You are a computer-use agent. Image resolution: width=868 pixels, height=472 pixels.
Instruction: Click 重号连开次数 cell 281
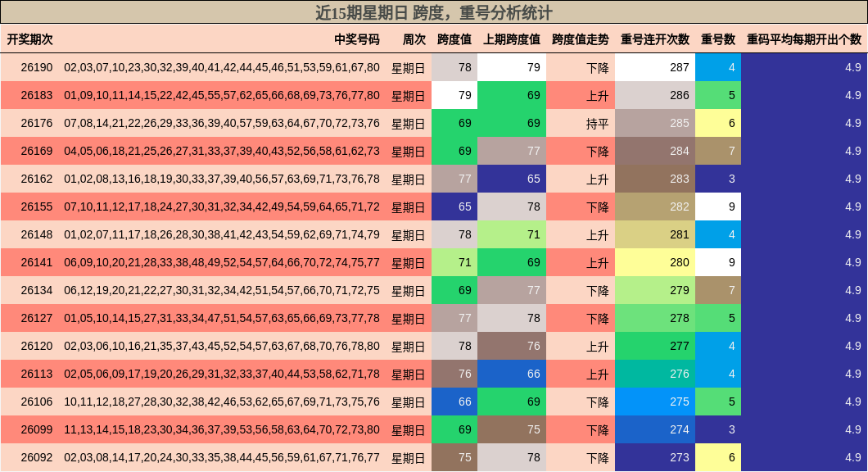(x=655, y=234)
